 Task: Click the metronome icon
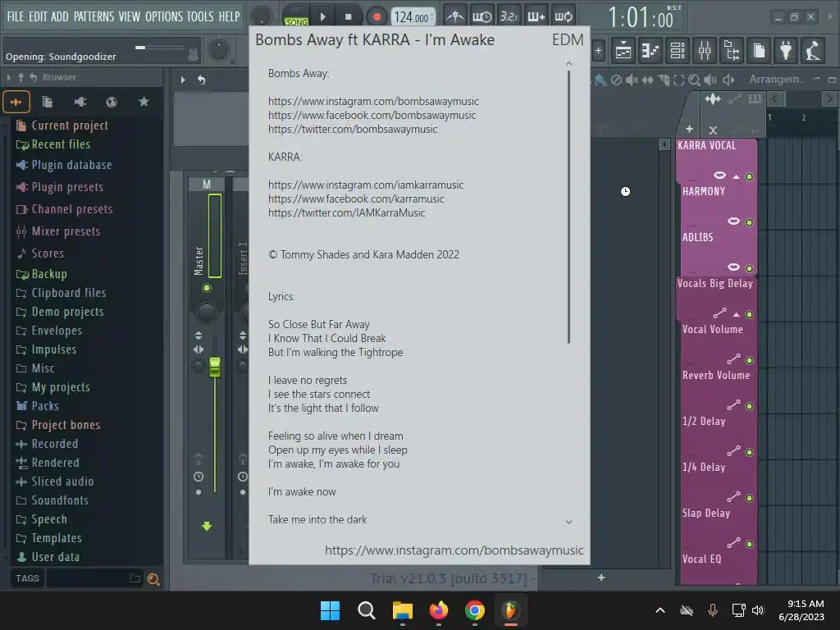454,16
